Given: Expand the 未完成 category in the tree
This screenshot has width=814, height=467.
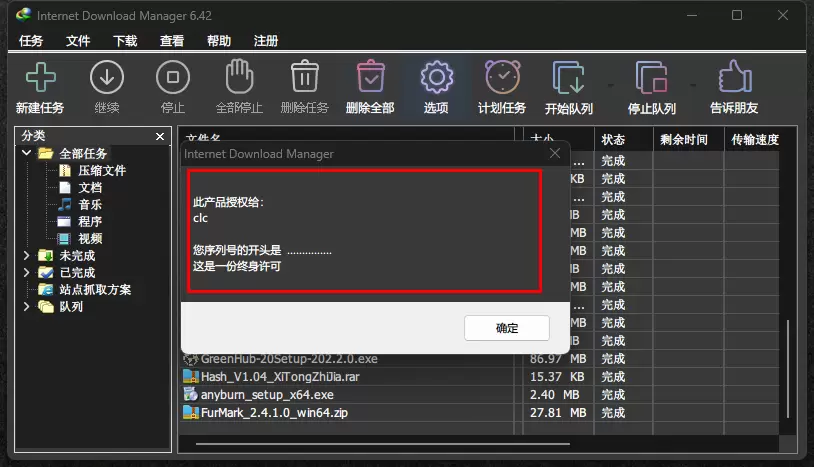Looking at the screenshot, I should tap(27, 256).
